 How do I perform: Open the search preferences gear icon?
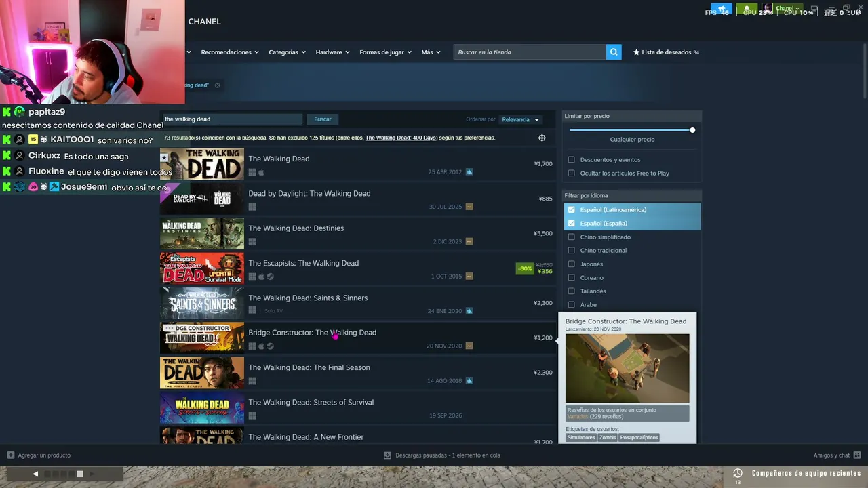tap(542, 138)
